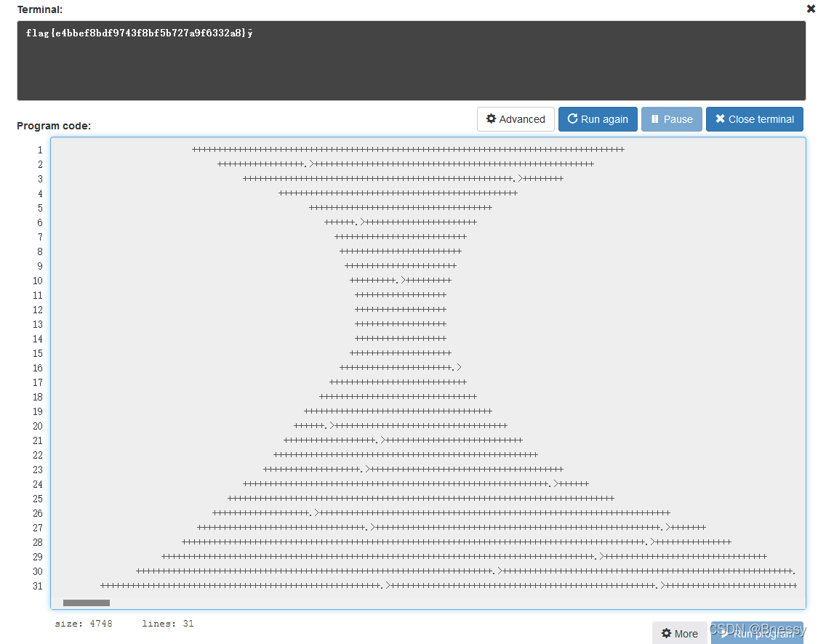The height and width of the screenshot is (644, 818).
Task: Click line number 16 in gutter
Action: click(38, 368)
